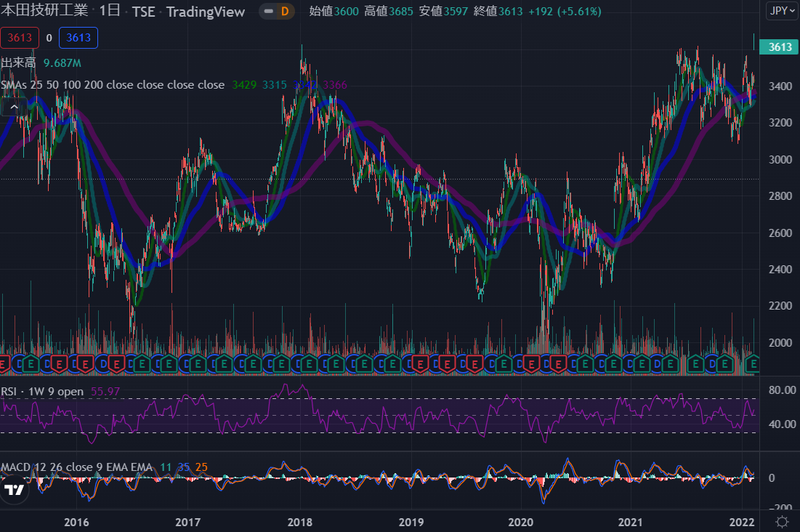Open the JPY currency dropdown
The height and width of the screenshot is (532, 800).
[x=782, y=11]
